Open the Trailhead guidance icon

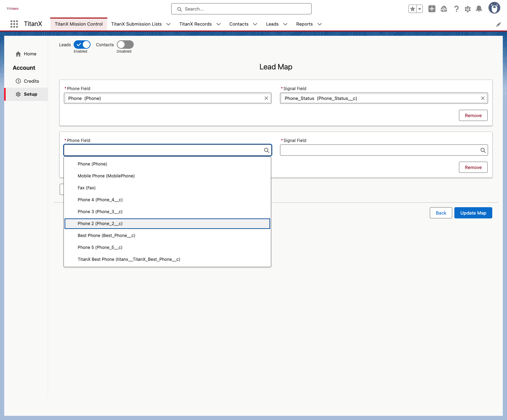coord(444,9)
